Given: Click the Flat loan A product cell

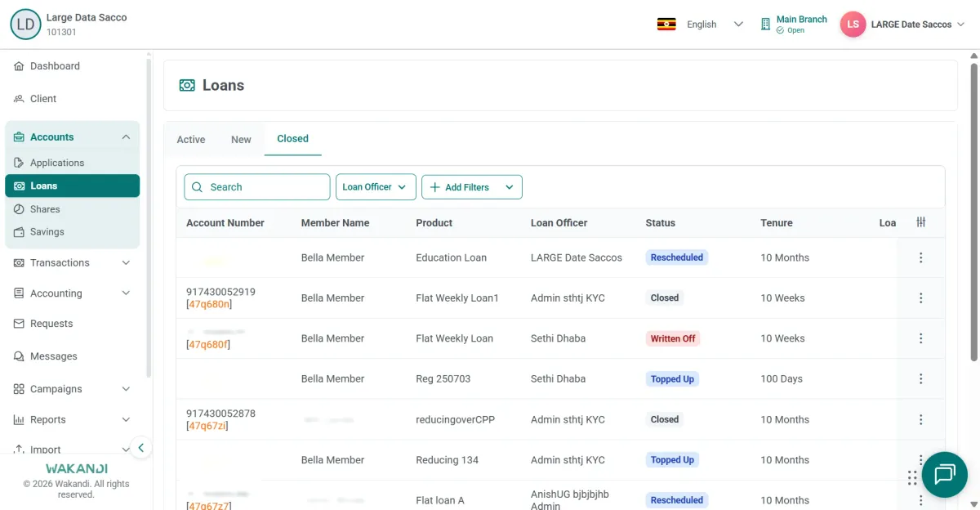Looking at the screenshot, I should [440, 500].
